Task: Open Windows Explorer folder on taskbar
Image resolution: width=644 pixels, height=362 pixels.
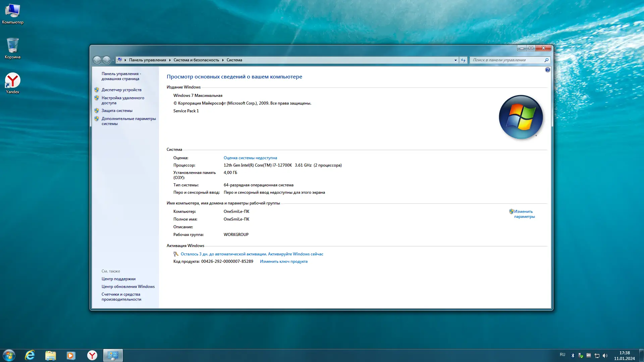Action: pos(50,355)
